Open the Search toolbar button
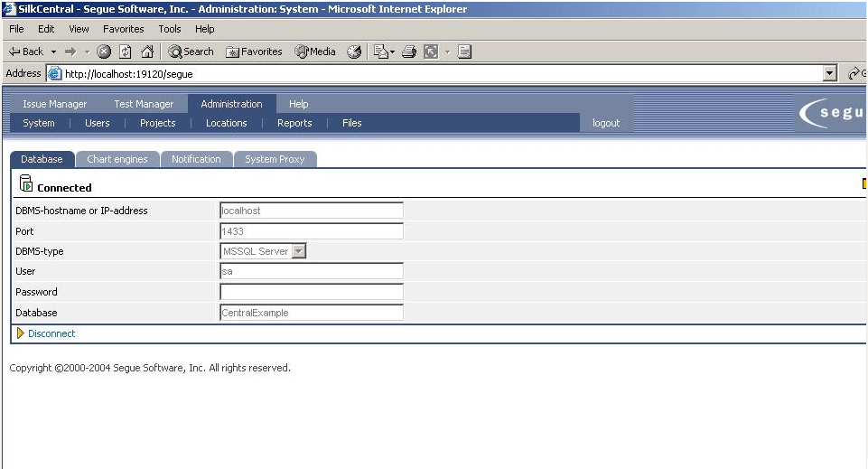This screenshot has height=469, width=868. [x=191, y=52]
